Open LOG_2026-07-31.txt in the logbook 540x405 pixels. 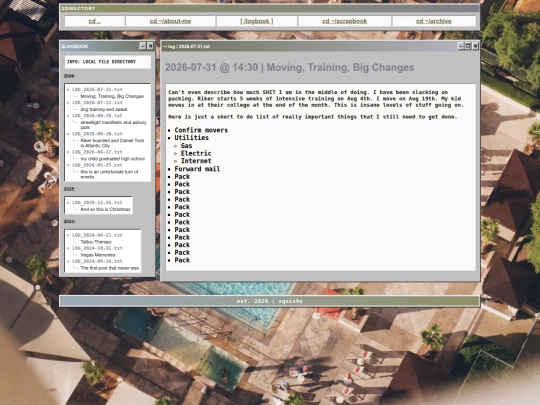coord(97,90)
